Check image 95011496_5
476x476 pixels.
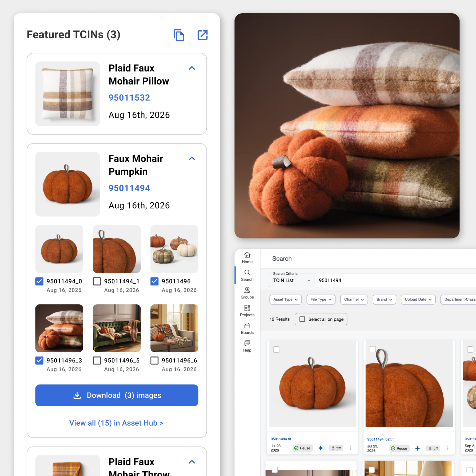pyautogui.click(x=97, y=360)
